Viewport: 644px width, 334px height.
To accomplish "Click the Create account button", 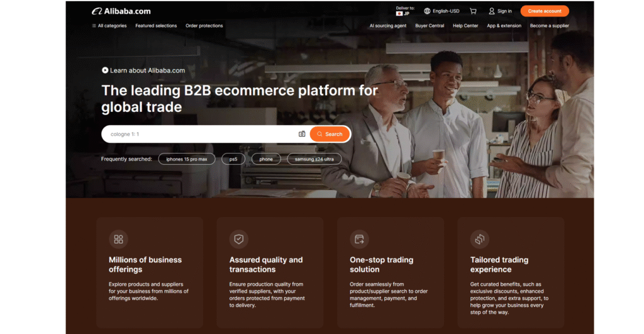I will (544, 11).
